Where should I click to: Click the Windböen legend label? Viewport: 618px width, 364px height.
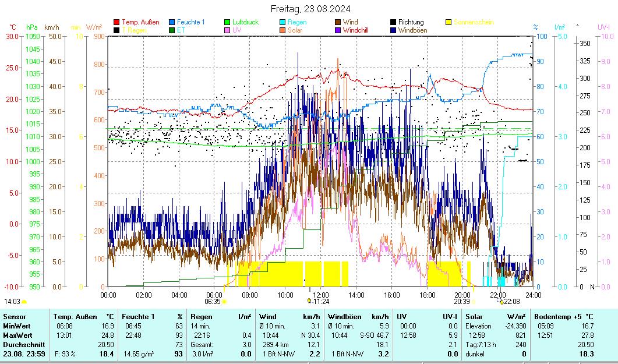click(x=411, y=30)
